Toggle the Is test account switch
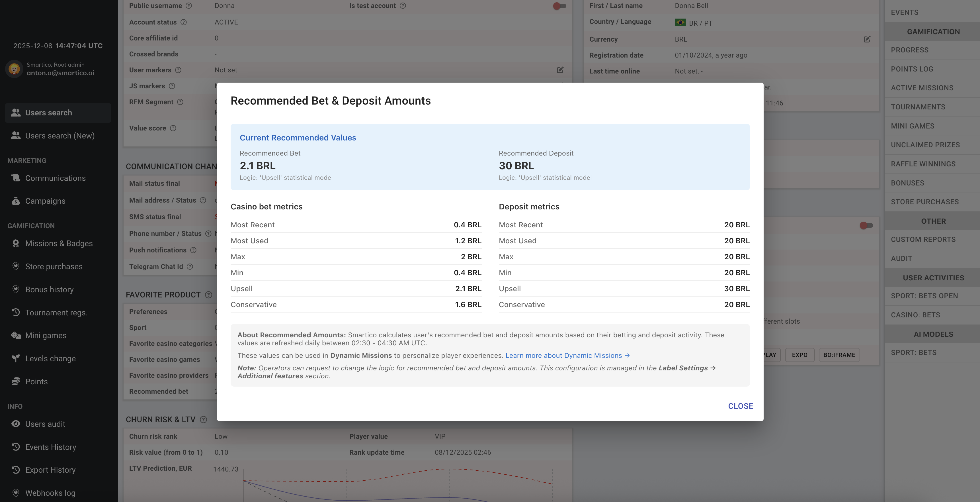 coord(559,6)
